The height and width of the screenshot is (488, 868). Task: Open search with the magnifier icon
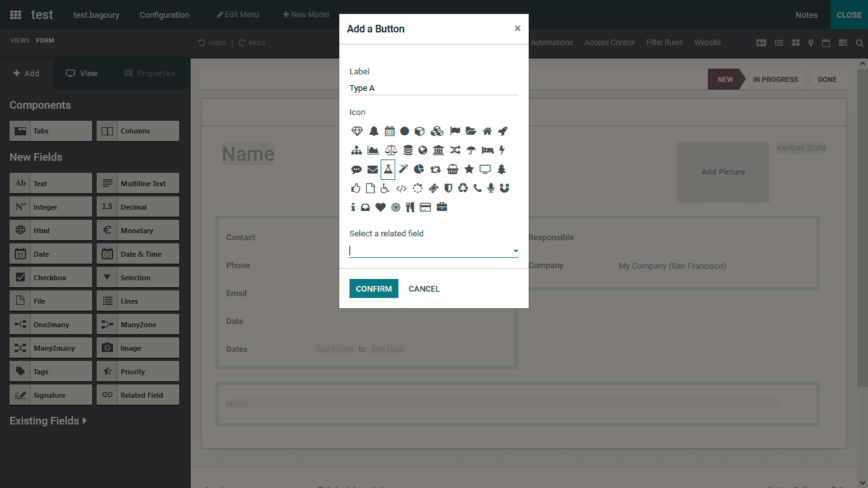click(x=860, y=43)
